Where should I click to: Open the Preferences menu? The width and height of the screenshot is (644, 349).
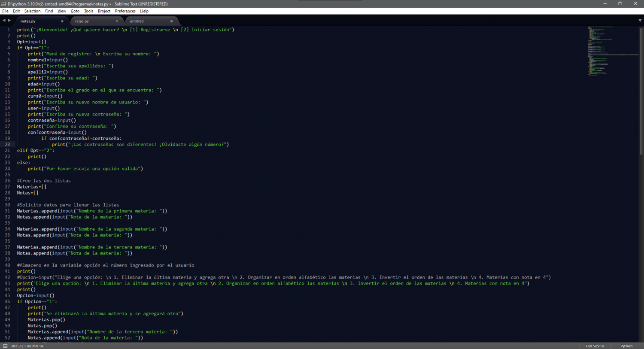coord(125,11)
